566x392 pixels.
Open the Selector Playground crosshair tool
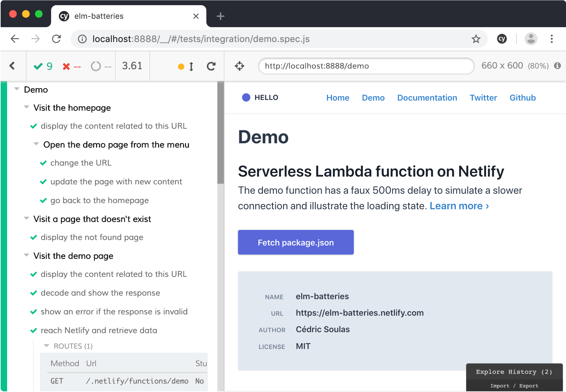239,66
